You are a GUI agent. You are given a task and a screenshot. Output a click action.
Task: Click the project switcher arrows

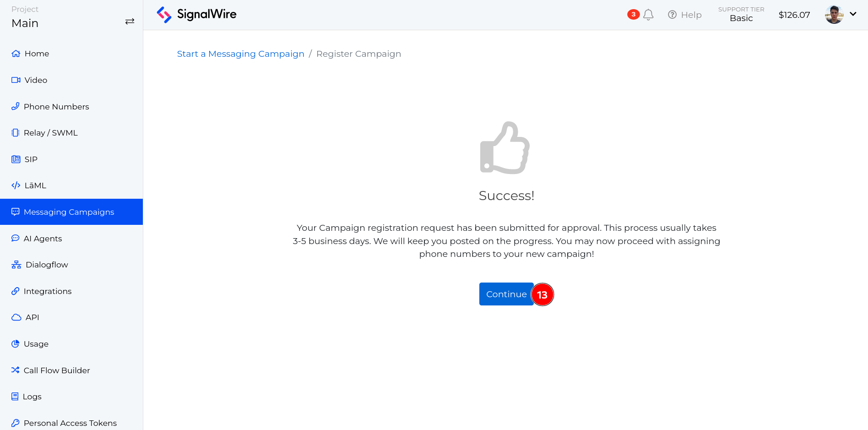[130, 21]
